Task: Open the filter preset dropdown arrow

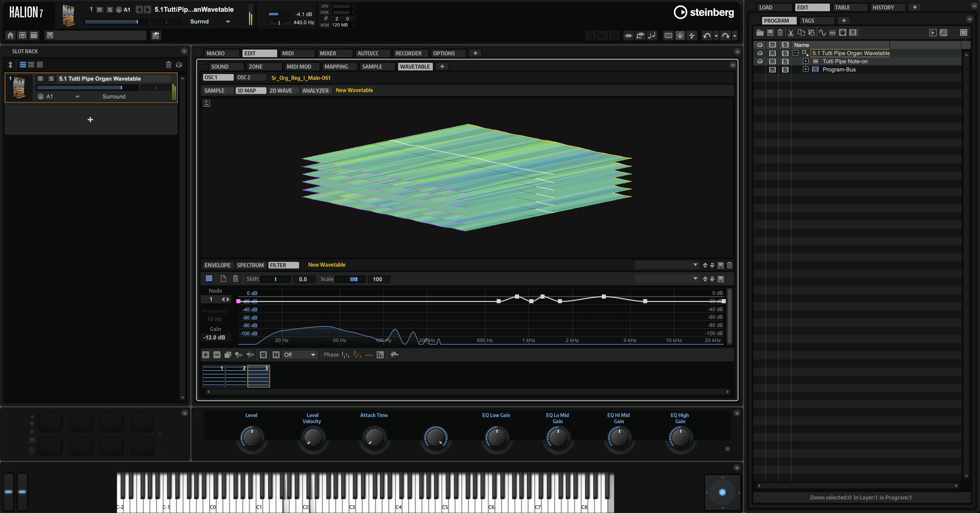Action: [695, 265]
